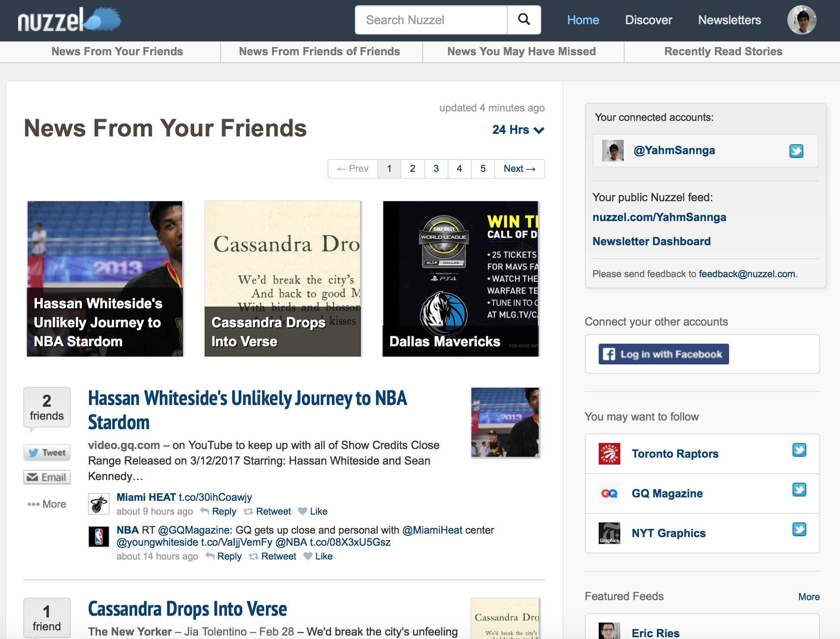Screen dimensions: 840x639
Task: Open the Newsletter Dashboard link
Action: (x=651, y=241)
